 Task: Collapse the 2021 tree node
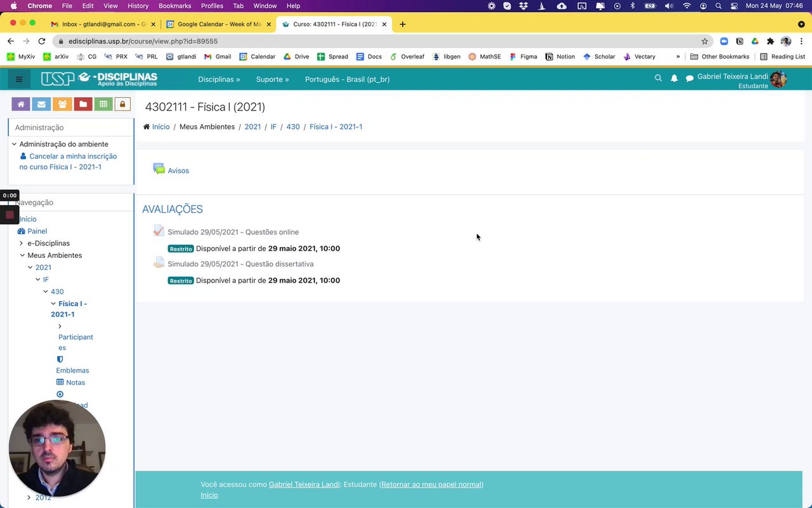tap(30, 267)
